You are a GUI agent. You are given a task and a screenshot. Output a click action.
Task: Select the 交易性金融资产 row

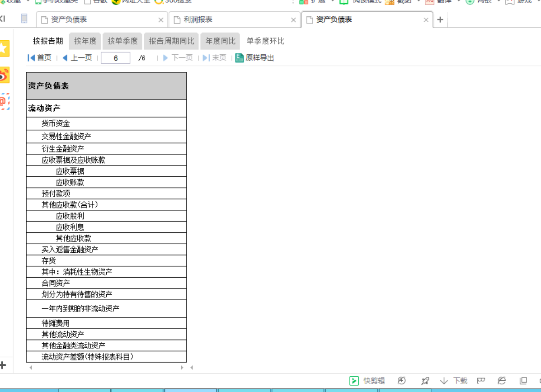coord(106,136)
